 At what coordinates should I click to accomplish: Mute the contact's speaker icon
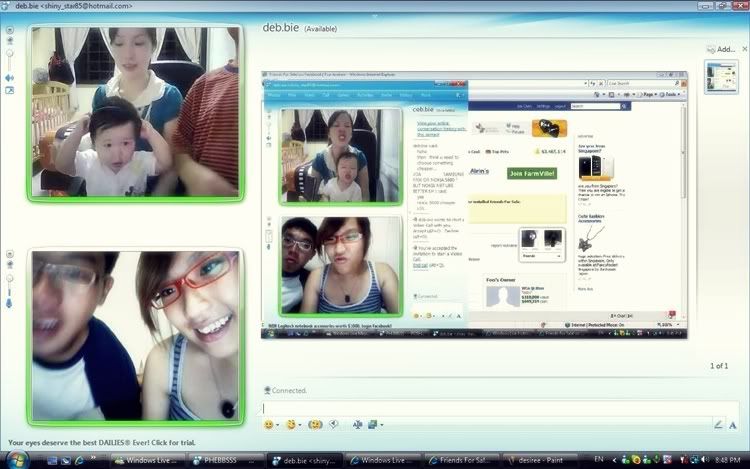(10, 78)
